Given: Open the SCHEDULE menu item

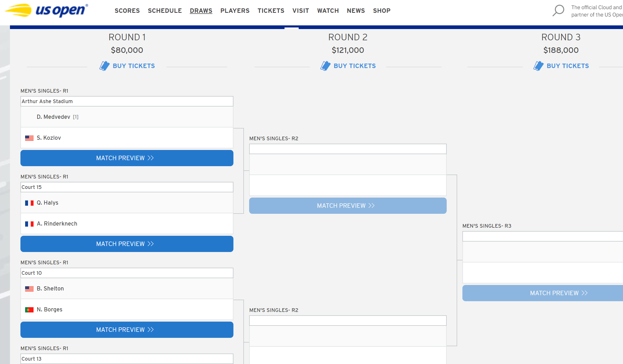Looking at the screenshot, I should pos(165,11).
